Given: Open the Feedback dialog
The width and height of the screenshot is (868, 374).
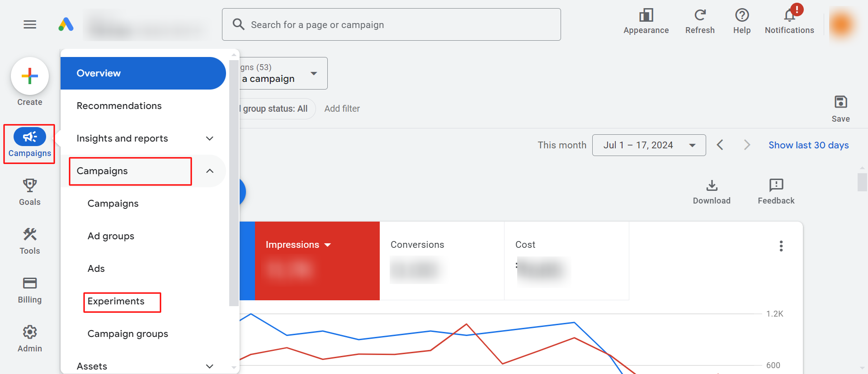Looking at the screenshot, I should coord(776,192).
